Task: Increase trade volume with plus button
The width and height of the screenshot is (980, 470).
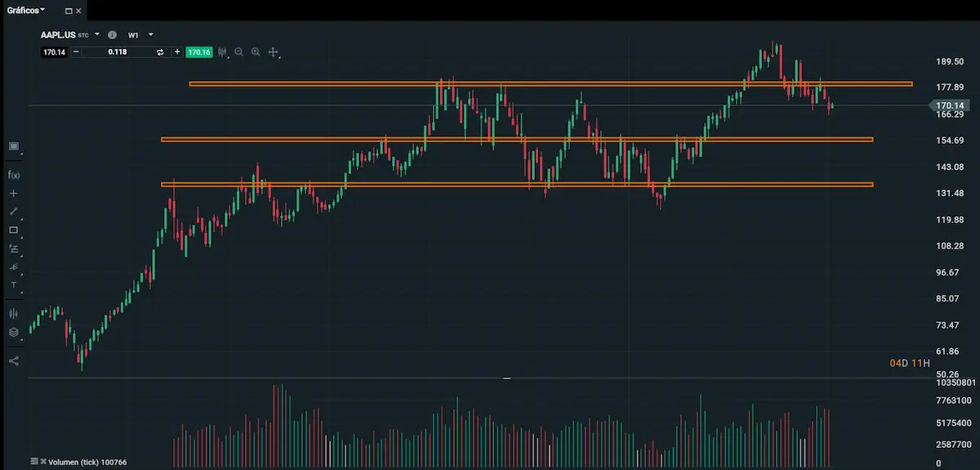Action: pyautogui.click(x=177, y=52)
